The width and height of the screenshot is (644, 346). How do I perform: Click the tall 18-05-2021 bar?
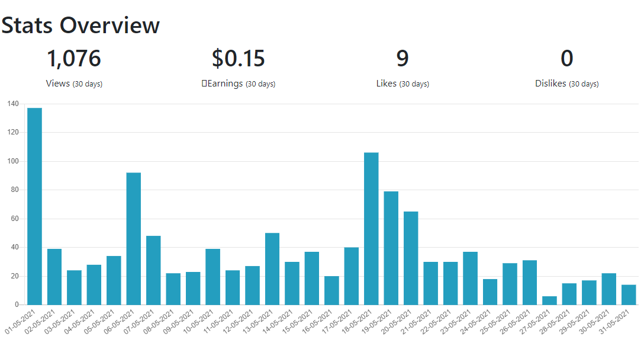click(371, 229)
